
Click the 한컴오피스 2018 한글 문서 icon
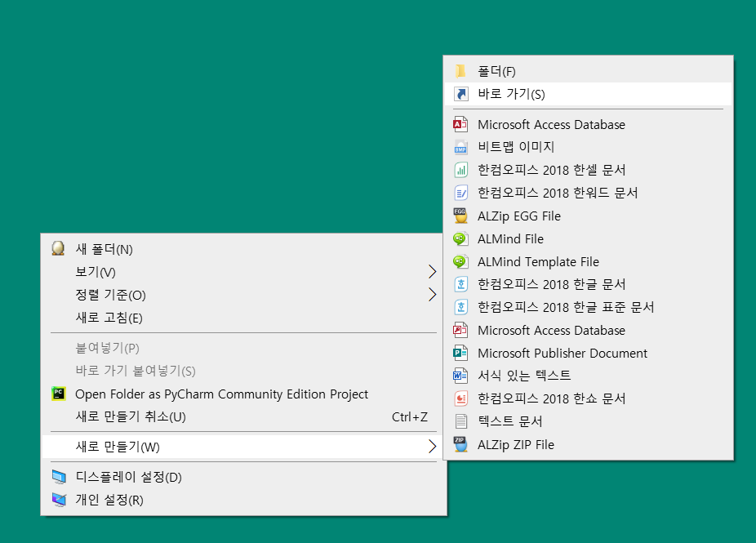click(x=461, y=284)
